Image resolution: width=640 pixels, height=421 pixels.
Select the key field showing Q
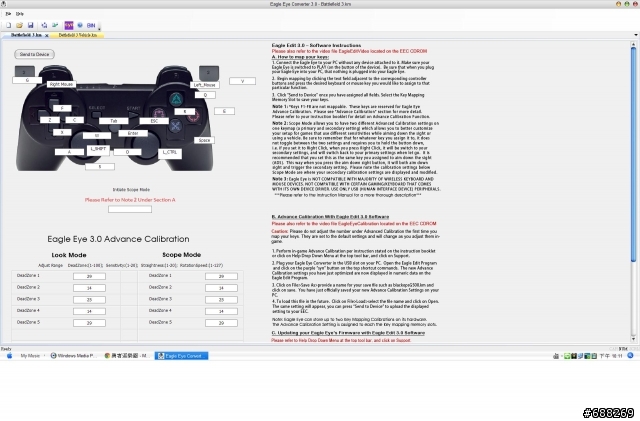tap(205, 95)
